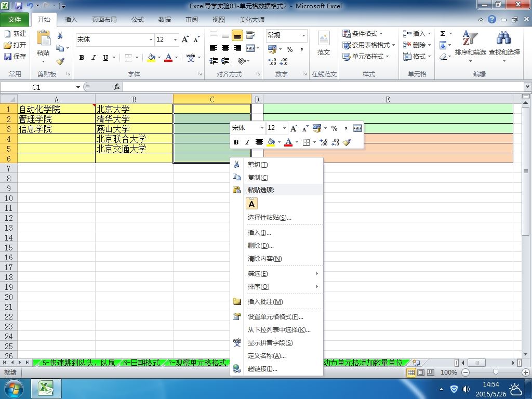This screenshot has height=399, width=532.
Task: Open the ribbon font size dropdown
Action: (175, 39)
